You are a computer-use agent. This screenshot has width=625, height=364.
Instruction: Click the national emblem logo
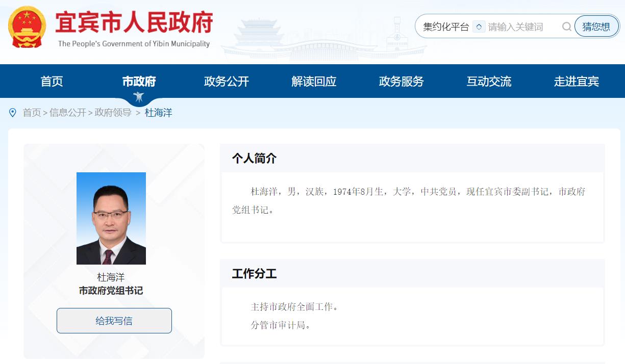point(27,27)
